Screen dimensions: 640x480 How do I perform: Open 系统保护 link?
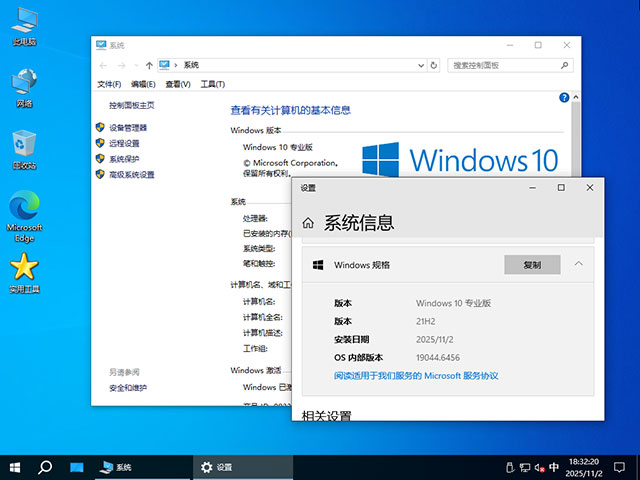pyautogui.click(x=124, y=159)
